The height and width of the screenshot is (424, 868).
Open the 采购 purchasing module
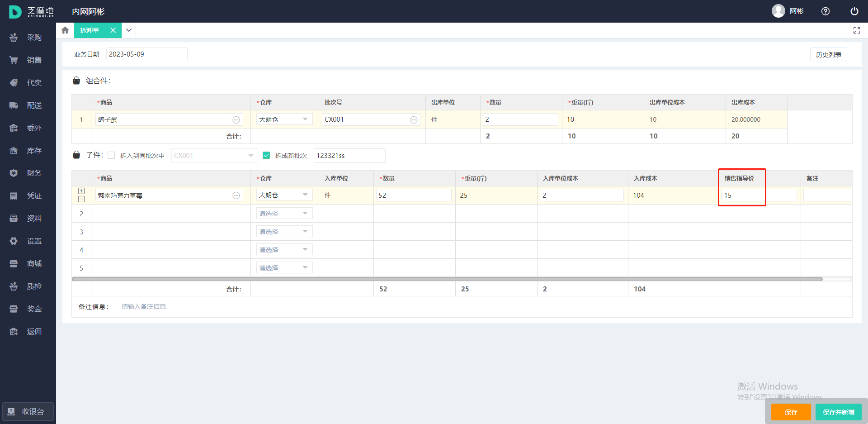point(27,38)
